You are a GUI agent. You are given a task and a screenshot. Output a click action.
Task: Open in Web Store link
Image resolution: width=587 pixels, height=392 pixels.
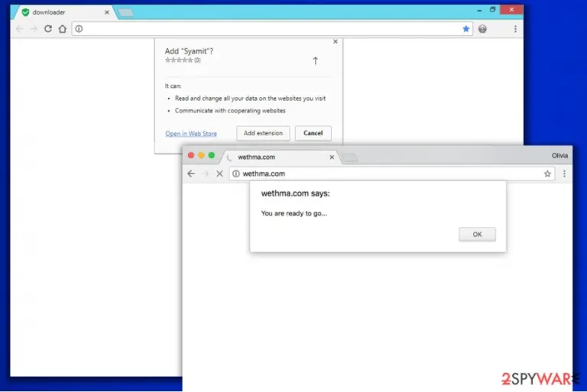pyautogui.click(x=191, y=134)
